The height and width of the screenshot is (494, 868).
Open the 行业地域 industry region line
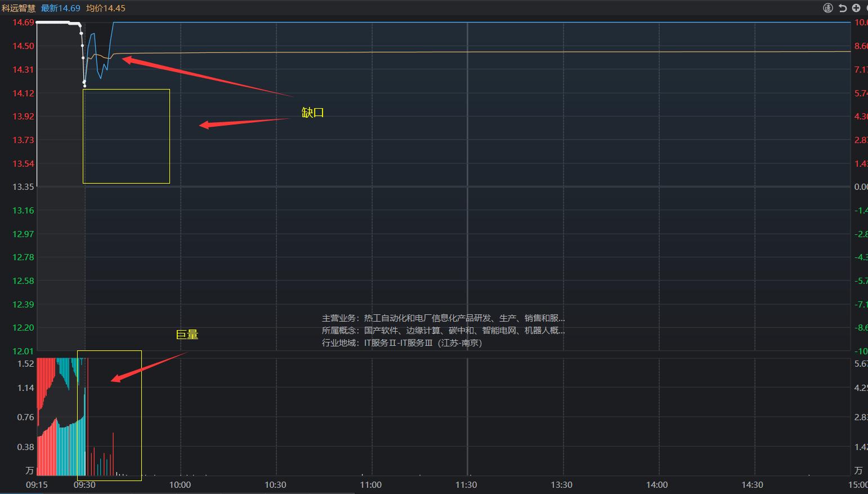pyautogui.click(x=402, y=343)
